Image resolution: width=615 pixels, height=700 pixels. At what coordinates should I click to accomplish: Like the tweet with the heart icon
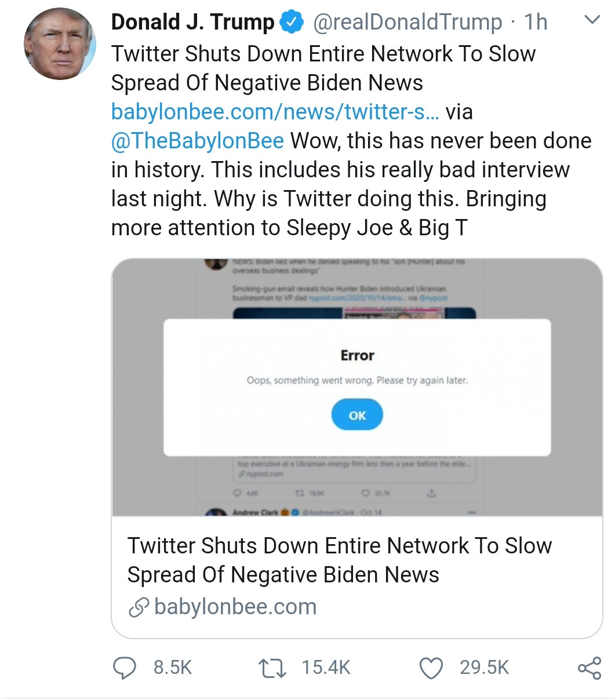coord(431,668)
